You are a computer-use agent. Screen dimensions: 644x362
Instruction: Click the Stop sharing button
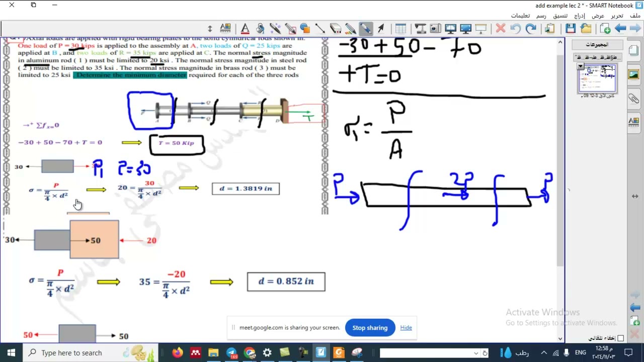pos(370,328)
